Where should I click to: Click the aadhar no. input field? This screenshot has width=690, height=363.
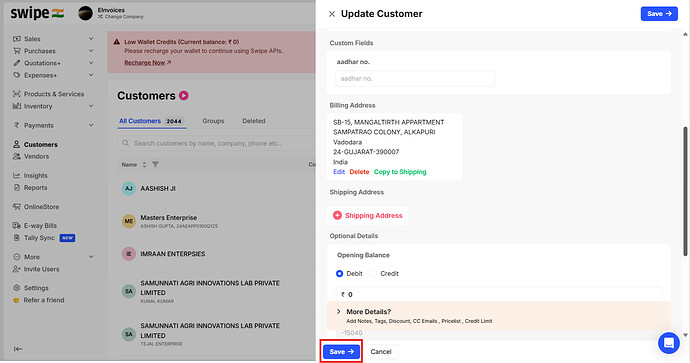415,79
